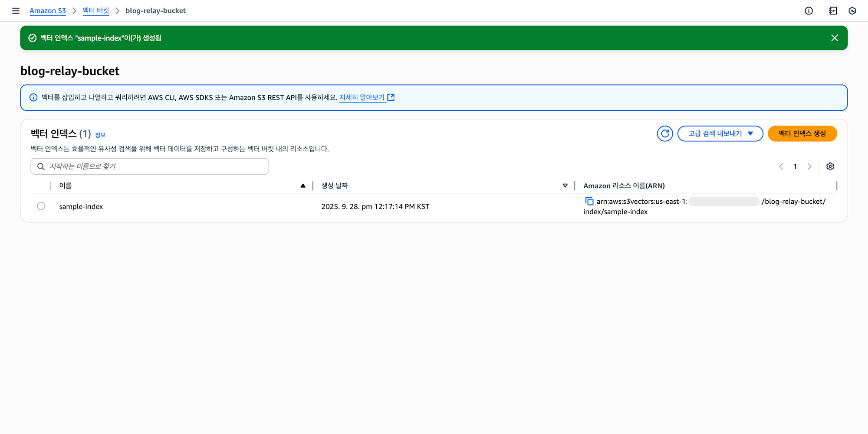Focus the 시작하는 이름으로 찾기 search field
Viewport: 868px width, 434px height.
click(x=150, y=166)
